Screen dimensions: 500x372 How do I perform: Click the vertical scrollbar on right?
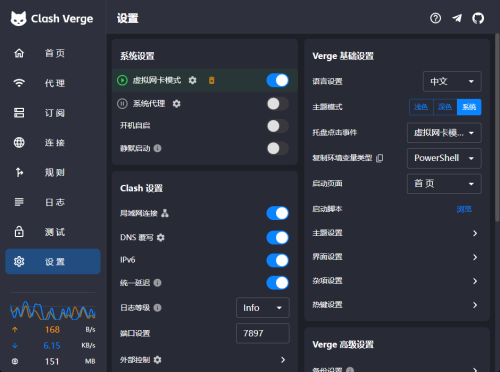497,128
